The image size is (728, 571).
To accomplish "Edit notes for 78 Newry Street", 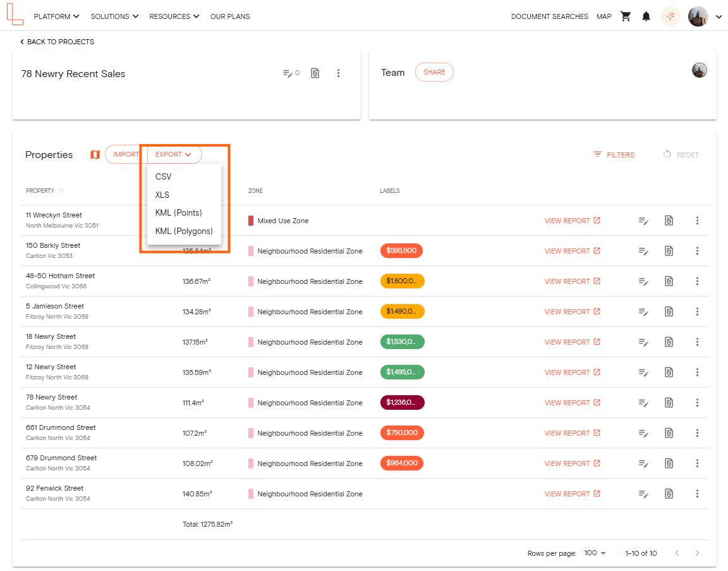I will click(643, 403).
